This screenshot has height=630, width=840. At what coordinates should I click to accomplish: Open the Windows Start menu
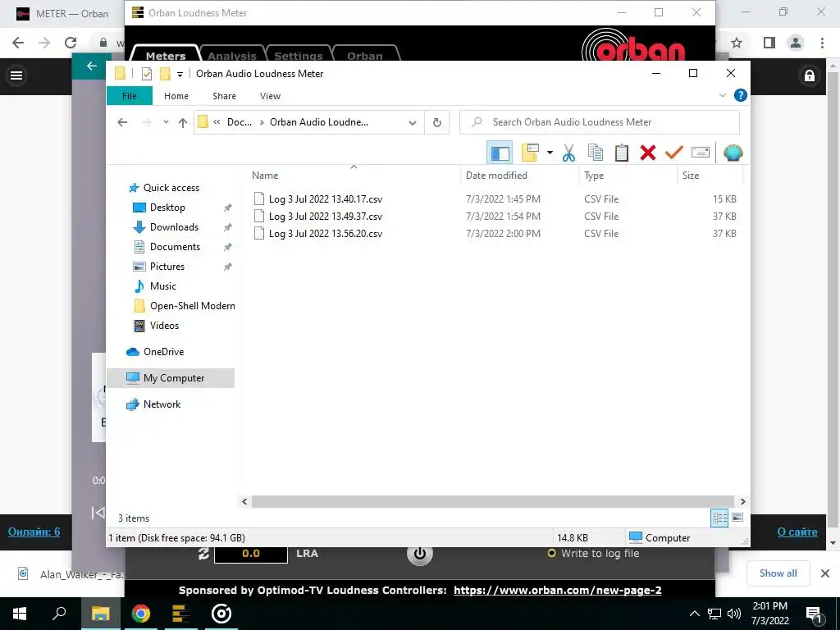click(x=20, y=614)
